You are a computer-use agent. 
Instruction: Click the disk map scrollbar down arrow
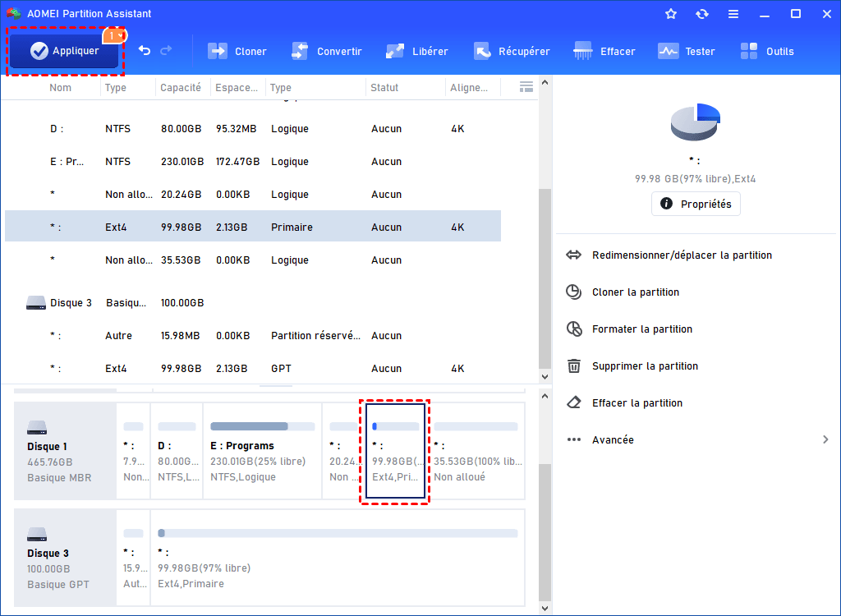click(545, 609)
